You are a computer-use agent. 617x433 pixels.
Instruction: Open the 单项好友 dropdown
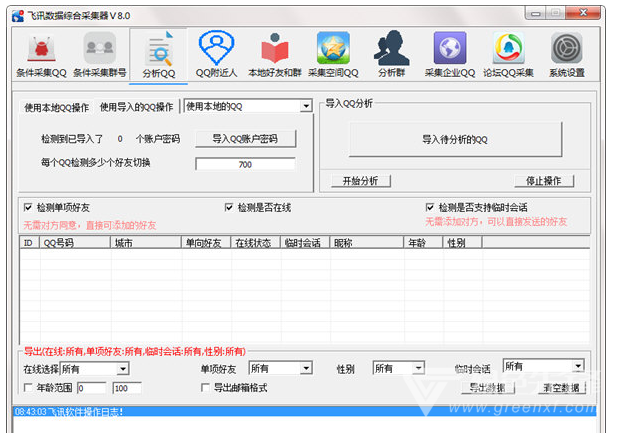click(307, 368)
